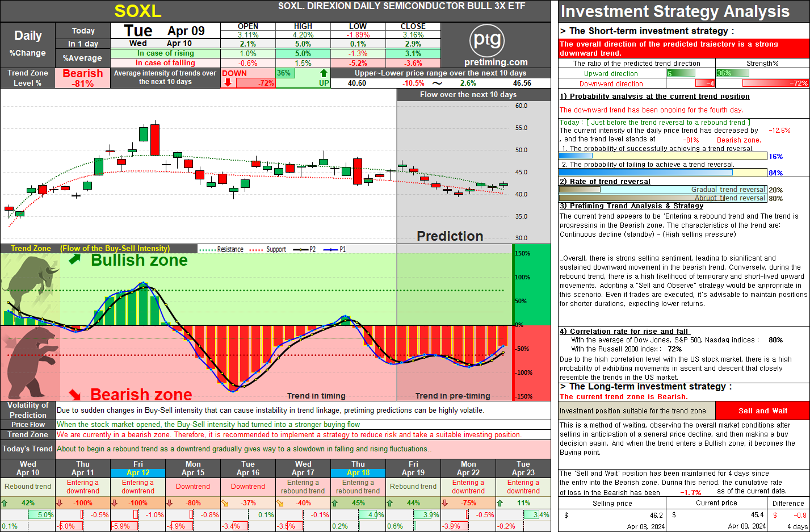Click the CLOSE column header

point(413,26)
